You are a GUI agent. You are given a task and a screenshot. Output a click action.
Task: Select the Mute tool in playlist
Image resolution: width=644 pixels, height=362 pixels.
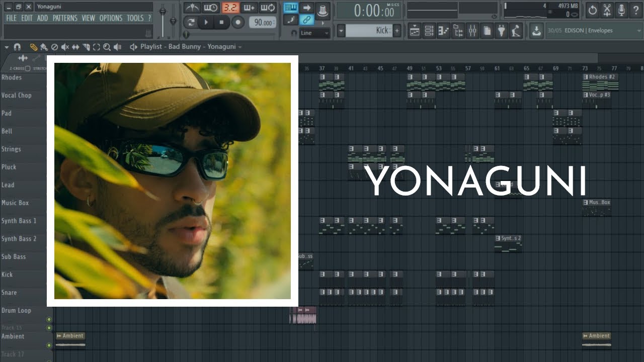tap(65, 47)
